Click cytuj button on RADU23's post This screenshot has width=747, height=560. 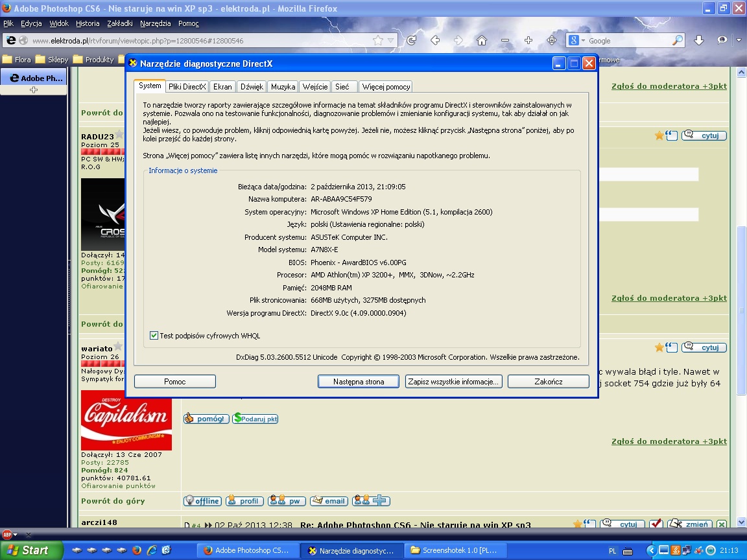(704, 135)
